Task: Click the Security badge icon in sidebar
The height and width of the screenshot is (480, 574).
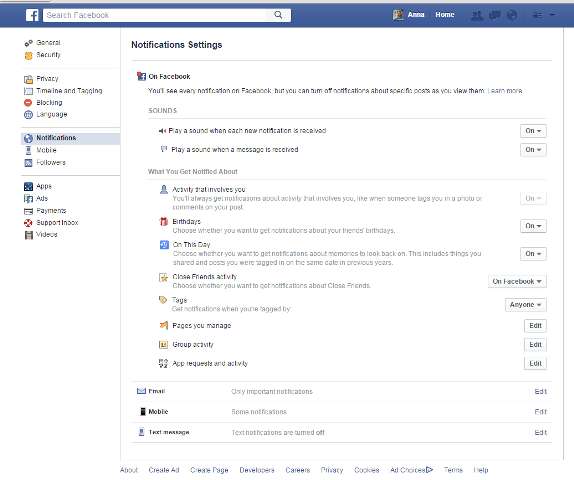Action: click(x=29, y=56)
